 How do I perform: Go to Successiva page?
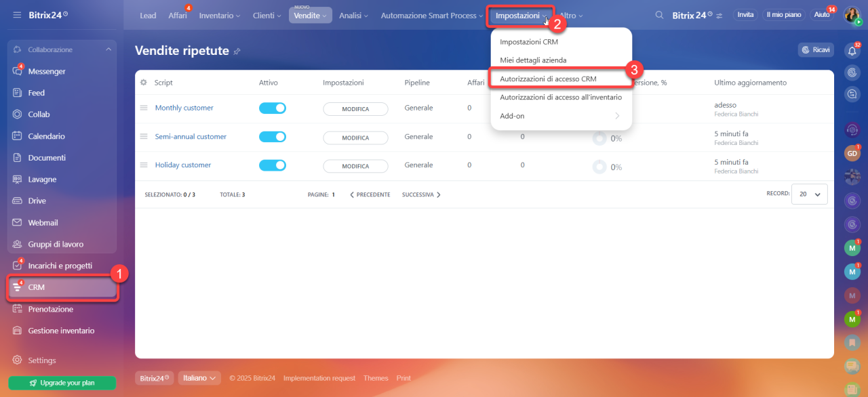point(421,194)
